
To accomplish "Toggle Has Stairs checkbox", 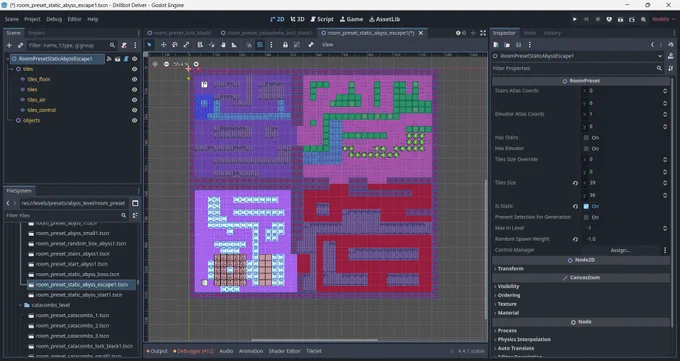I will point(586,138).
